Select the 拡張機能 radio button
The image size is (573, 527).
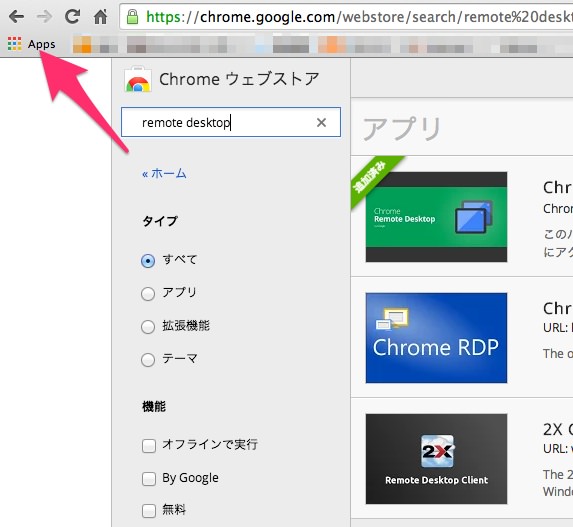click(148, 326)
